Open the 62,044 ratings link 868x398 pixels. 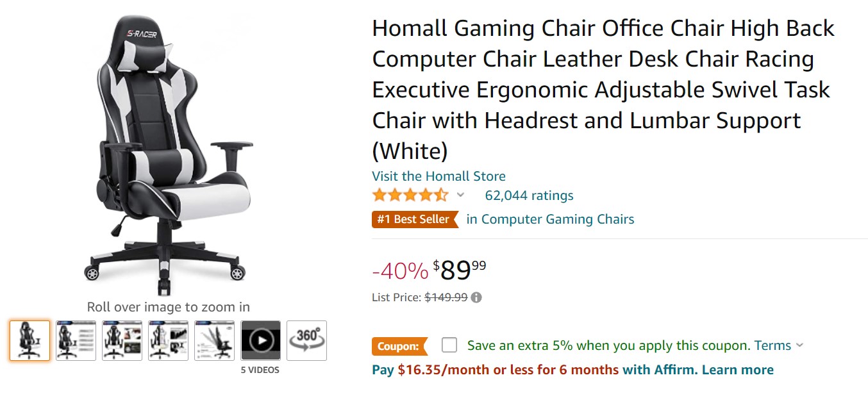[x=529, y=195]
